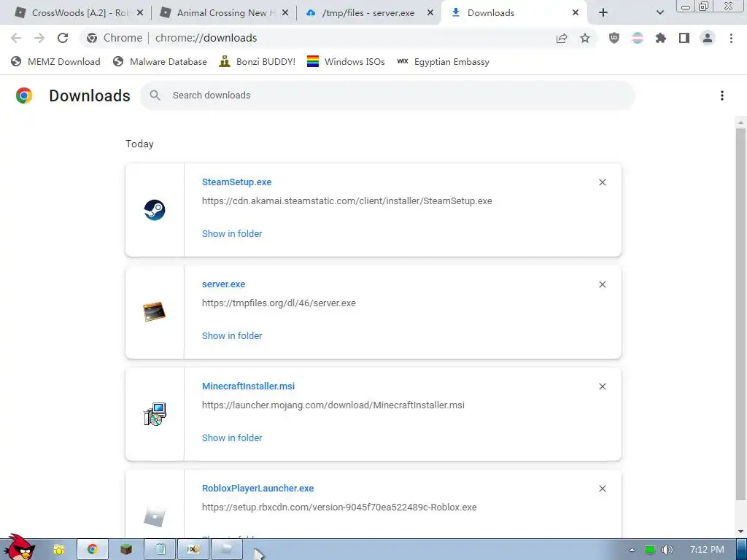Show server.exe in folder
This screenshot has width=747, height=560.
(232, 335)
